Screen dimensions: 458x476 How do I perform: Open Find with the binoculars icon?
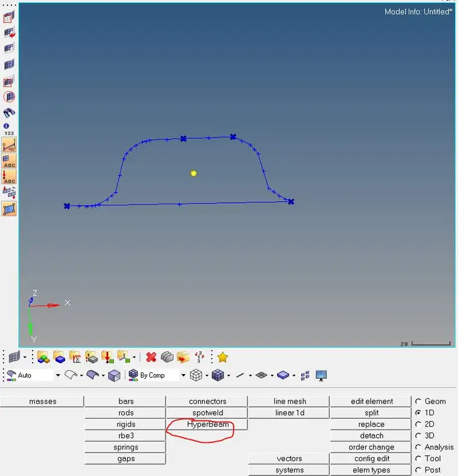pos(9,113)
